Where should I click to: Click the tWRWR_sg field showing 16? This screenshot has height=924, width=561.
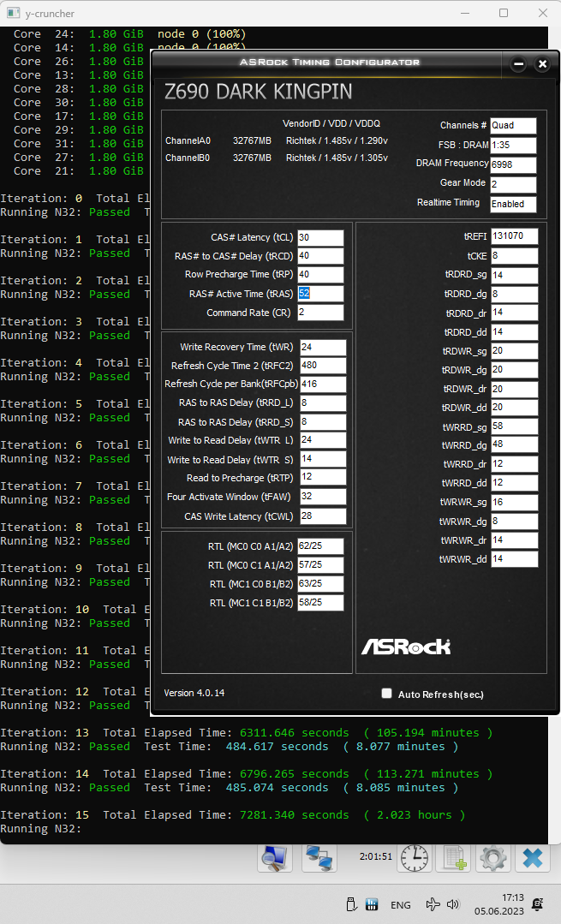515,503
